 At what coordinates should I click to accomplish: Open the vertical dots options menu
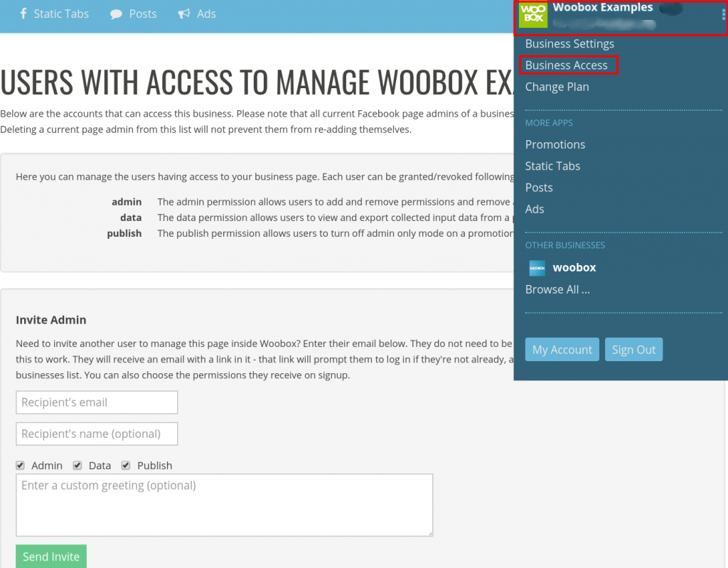pos(724,14)
